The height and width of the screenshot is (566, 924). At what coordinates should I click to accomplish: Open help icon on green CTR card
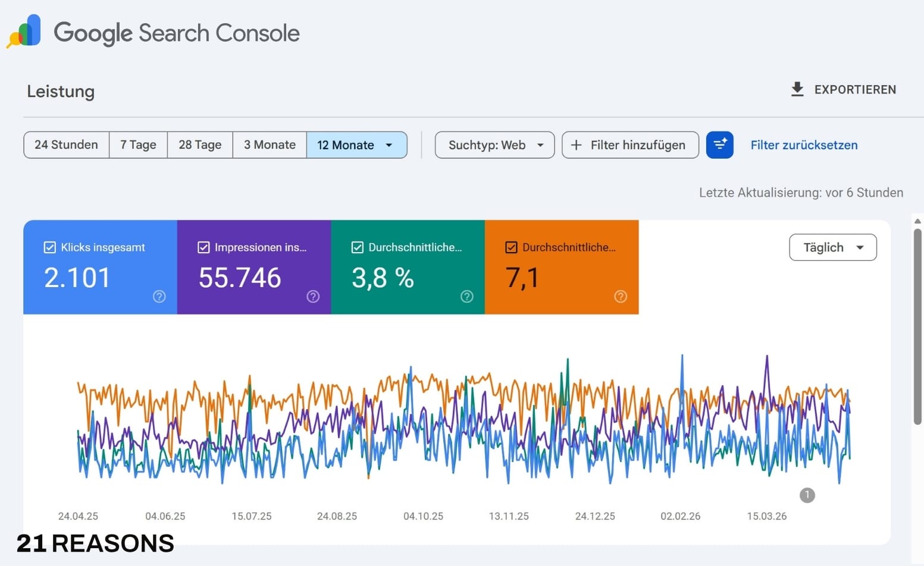point(467,296)
